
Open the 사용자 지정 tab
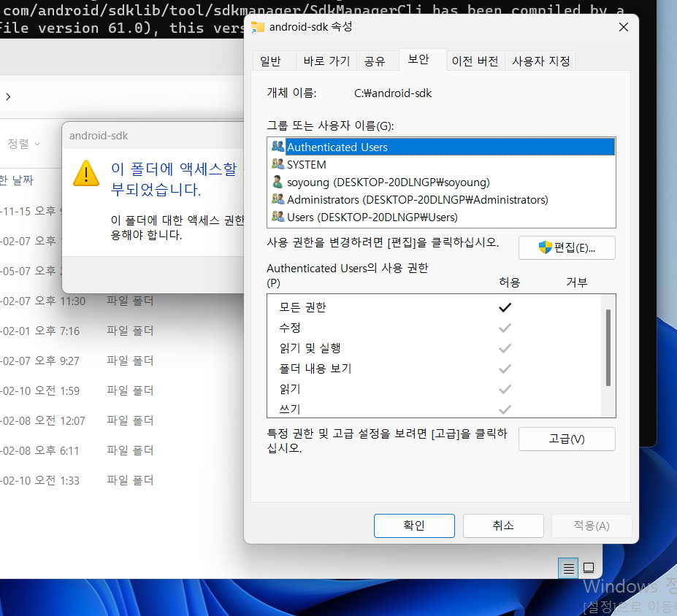click(x=541, y=61)
